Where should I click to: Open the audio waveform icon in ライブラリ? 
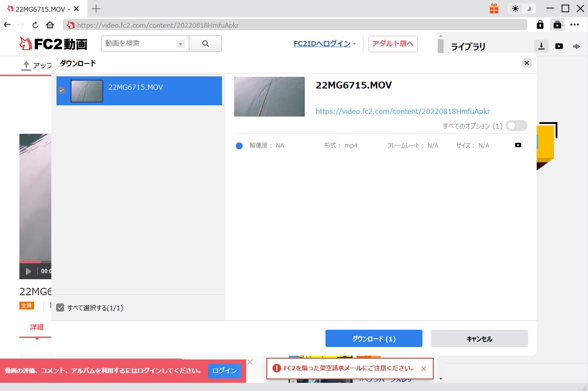[577, 46]
